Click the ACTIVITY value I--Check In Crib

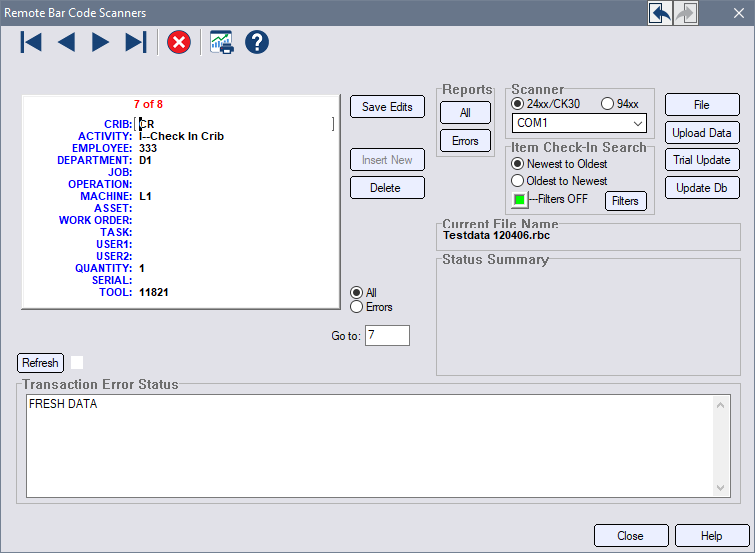point(182,136)
